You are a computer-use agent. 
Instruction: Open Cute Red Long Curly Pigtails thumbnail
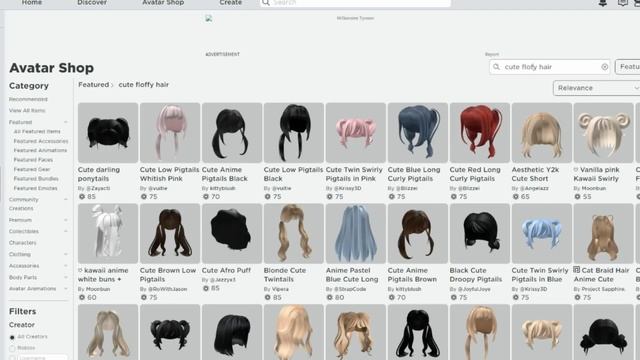(x=480, y=133)
